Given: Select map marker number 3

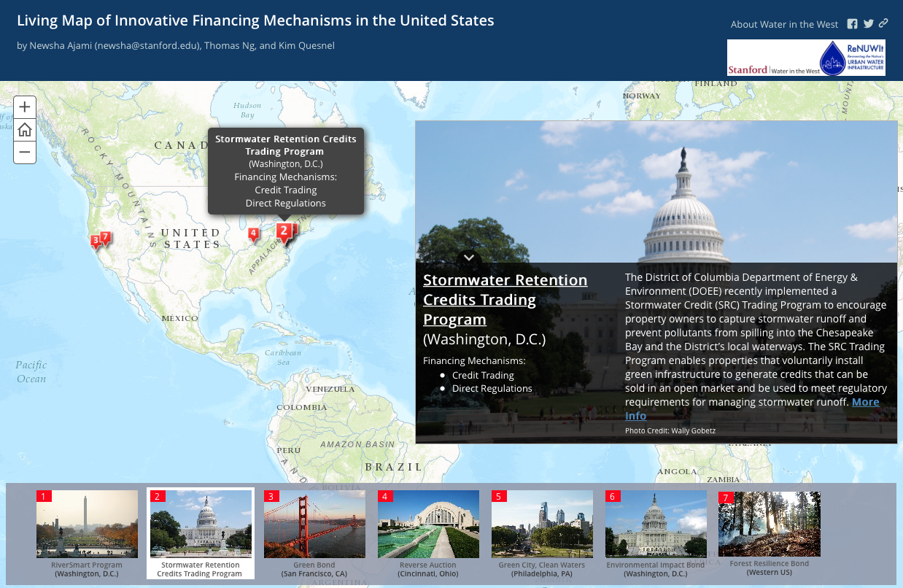Looking at the screenshot, I should [x=95, y=240].
